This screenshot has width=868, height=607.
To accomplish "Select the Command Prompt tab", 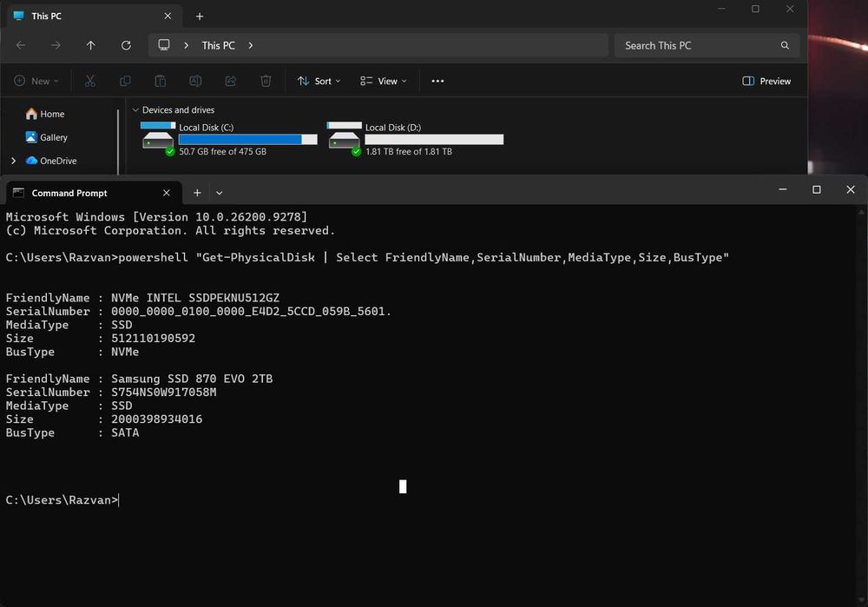I will pos(93,193).
